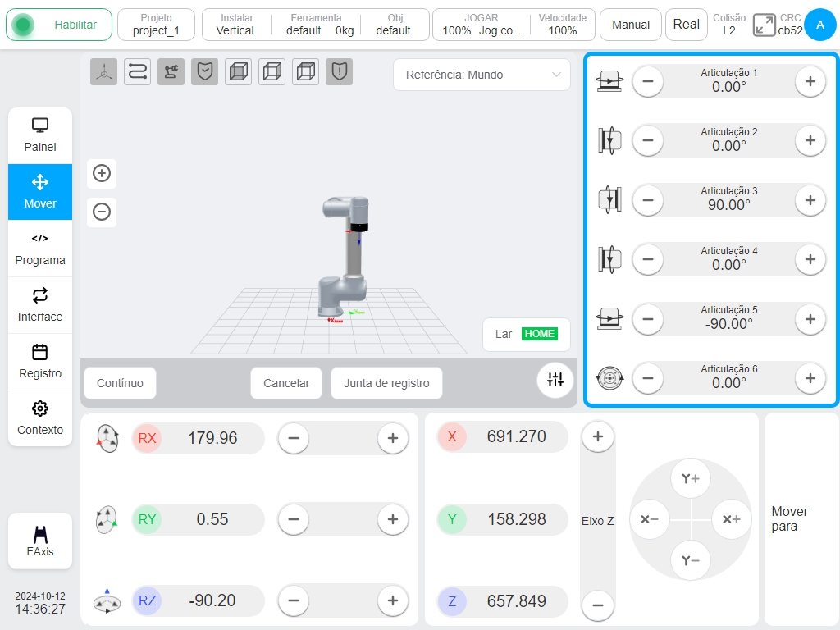This screenshot has height=630, width=840.
Task: Click the Contínuo jog mode button
Action: tap(120, 383)
